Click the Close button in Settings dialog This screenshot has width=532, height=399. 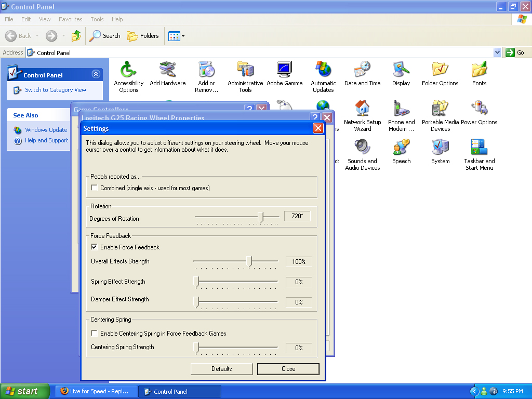pos(288,369)
